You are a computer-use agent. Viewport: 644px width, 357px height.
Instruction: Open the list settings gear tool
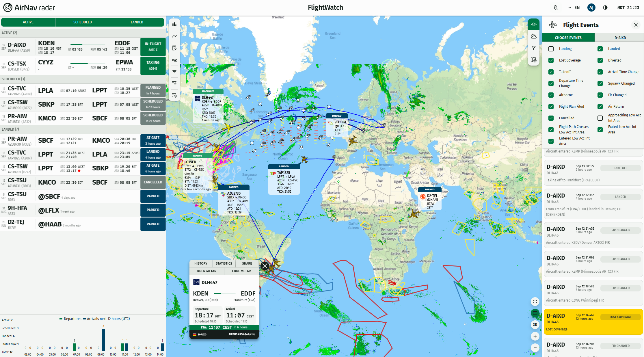174,95
